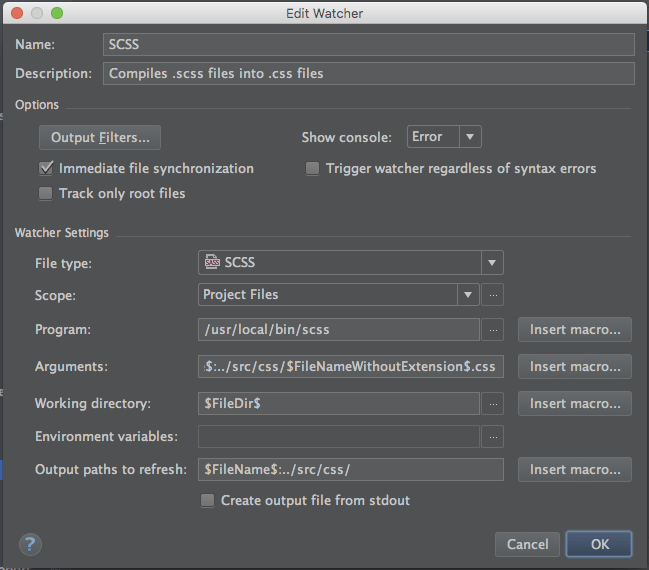Focus the Description text field
649x570 pixels.
369,73
